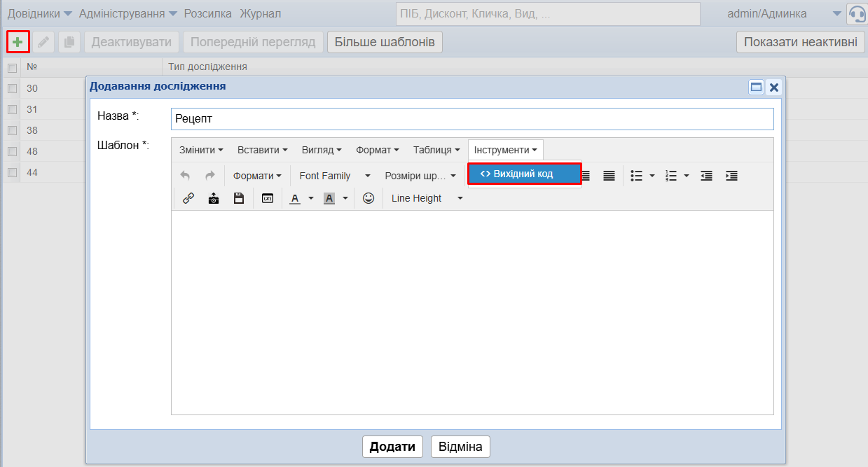Screen dimensions: 868x467
Task: Insert a link with the chain icon
Action: point(188,198)
